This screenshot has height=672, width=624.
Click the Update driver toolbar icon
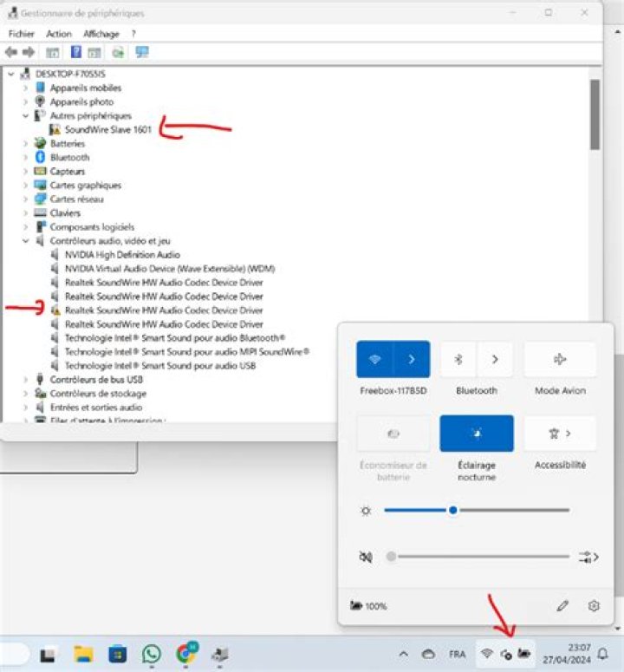point(118,52)
